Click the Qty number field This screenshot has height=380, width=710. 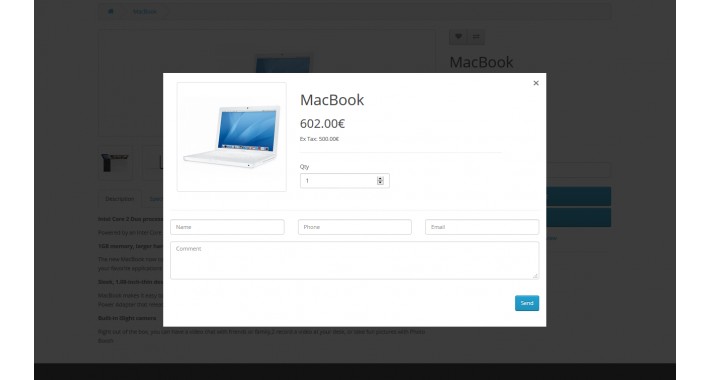tap(345, 181)
